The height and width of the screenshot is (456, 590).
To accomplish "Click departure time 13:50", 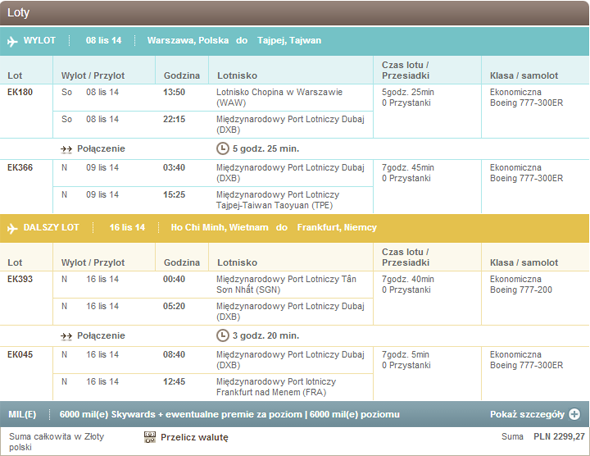I will click(174, 92).
